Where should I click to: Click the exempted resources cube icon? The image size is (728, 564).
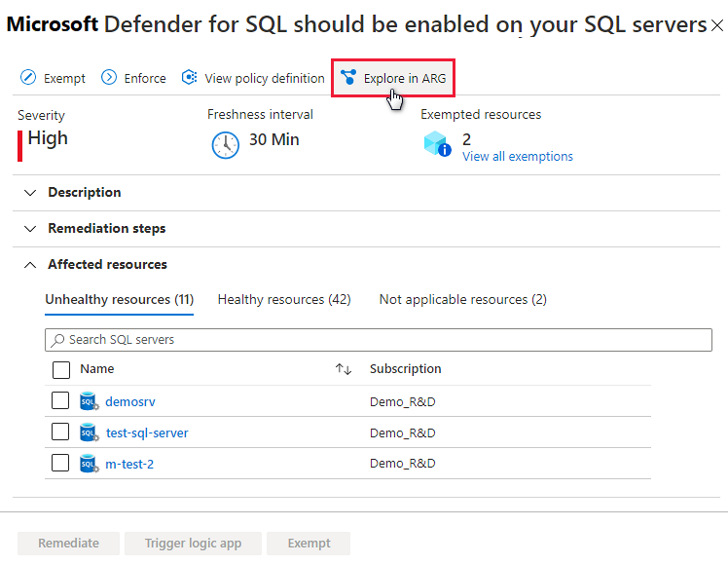[x=436, y=144]
